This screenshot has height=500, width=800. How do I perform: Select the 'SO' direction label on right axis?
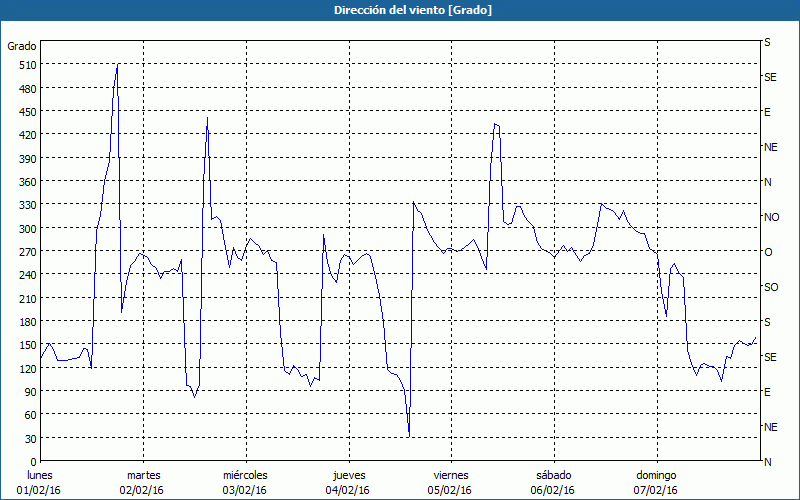point(770,287)
